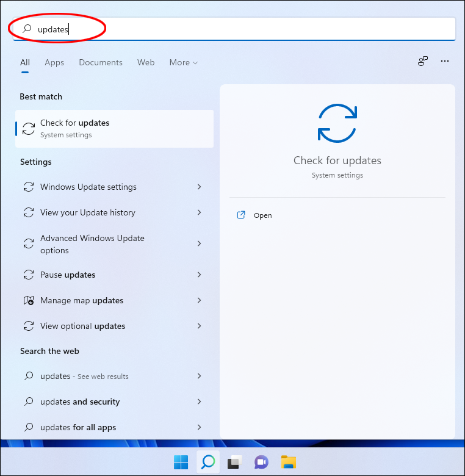Switch to the All tab
The width and height of the screenshot is (465, 476).
point(25,62)
